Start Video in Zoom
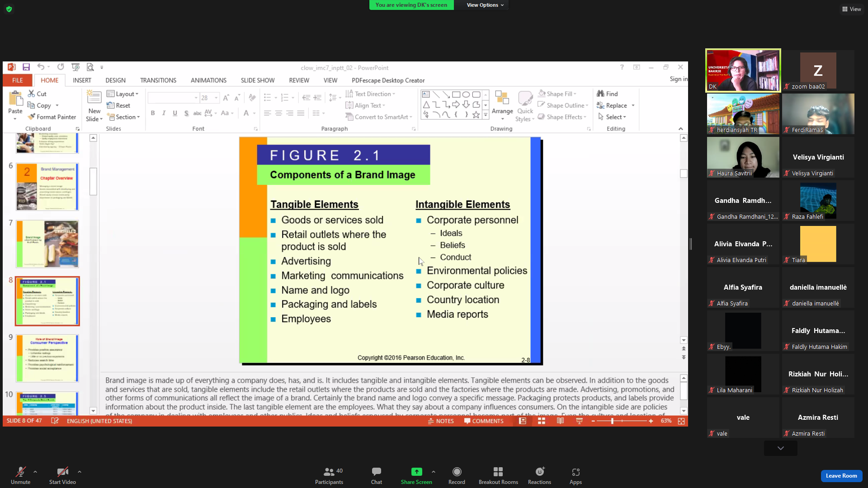 pyautogui.click(x=62, y=476)
